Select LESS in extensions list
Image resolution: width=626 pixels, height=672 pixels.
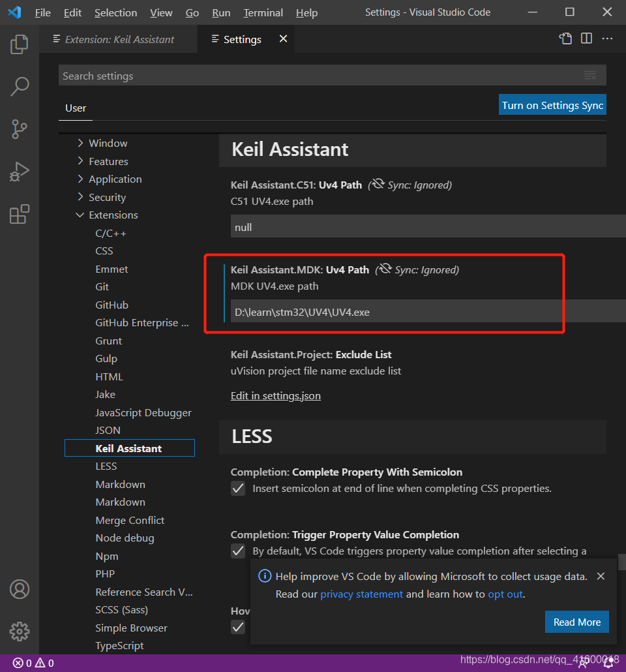tap(106, 466)
